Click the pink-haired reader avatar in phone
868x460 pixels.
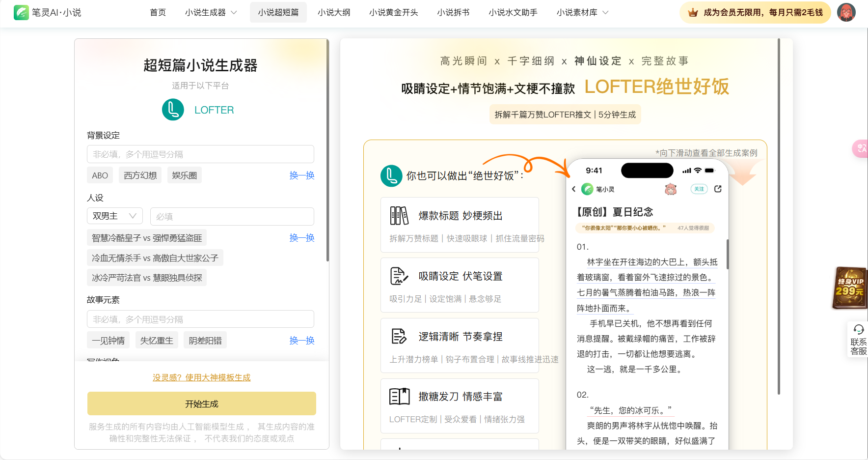pyautogui.click(x=671, y=189)
